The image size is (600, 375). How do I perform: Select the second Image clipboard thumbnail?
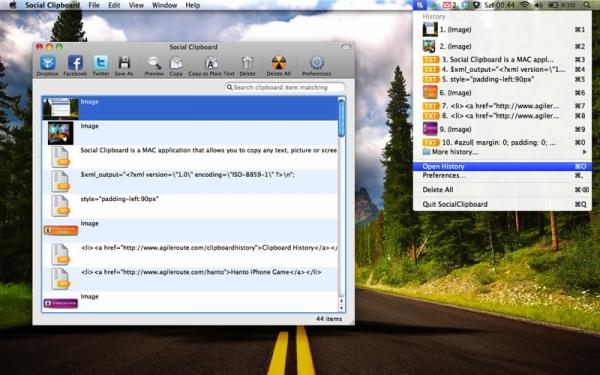[x=60, y=133]
